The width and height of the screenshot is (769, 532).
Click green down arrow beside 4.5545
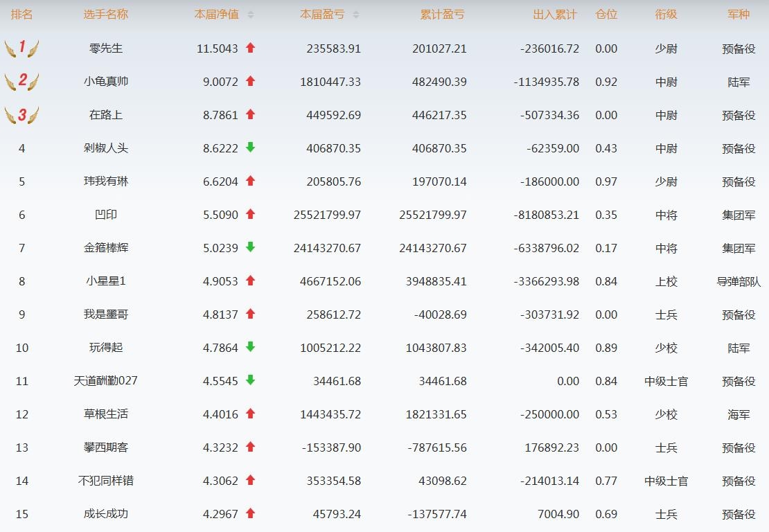coord(251,380)
